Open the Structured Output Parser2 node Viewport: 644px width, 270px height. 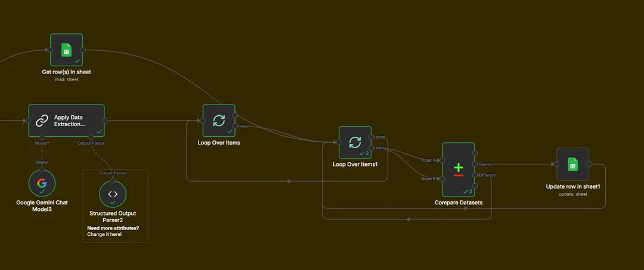point(113,194)
